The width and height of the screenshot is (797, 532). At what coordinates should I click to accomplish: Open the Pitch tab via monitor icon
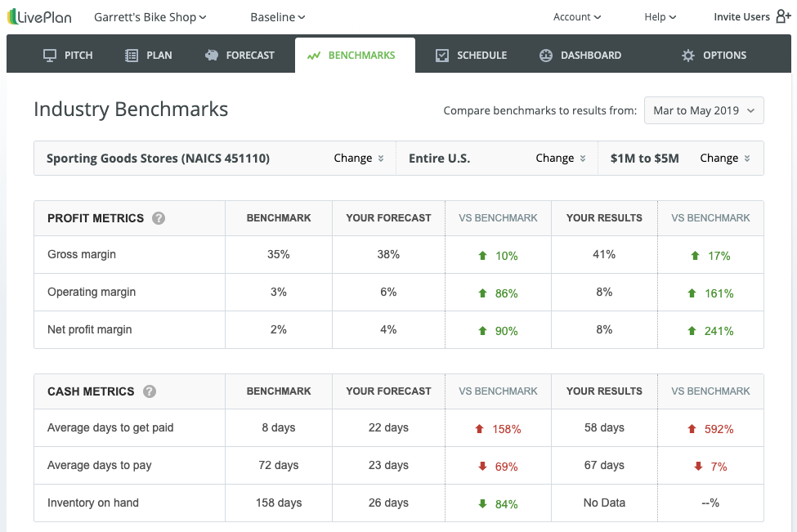(49, 55)
